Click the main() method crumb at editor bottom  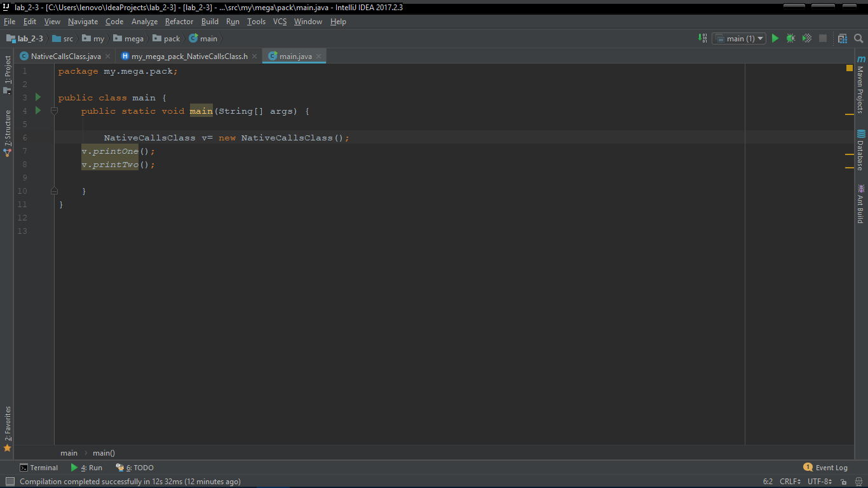click(104, 453)
